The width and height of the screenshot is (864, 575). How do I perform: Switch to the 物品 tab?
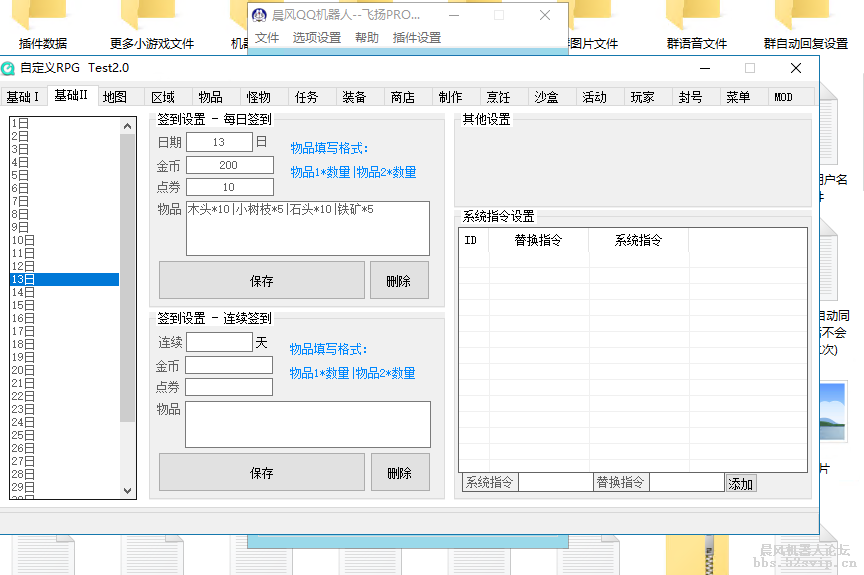coord(216,97)
